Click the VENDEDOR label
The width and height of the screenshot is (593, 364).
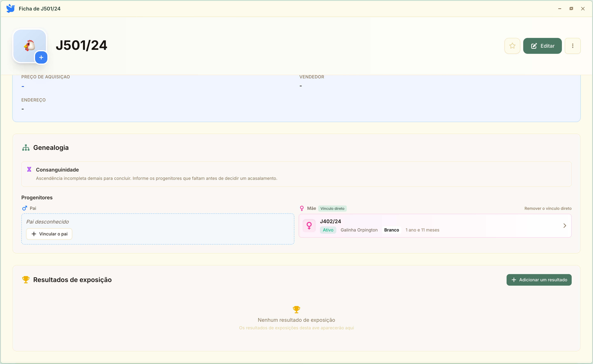tap(312, 77)
